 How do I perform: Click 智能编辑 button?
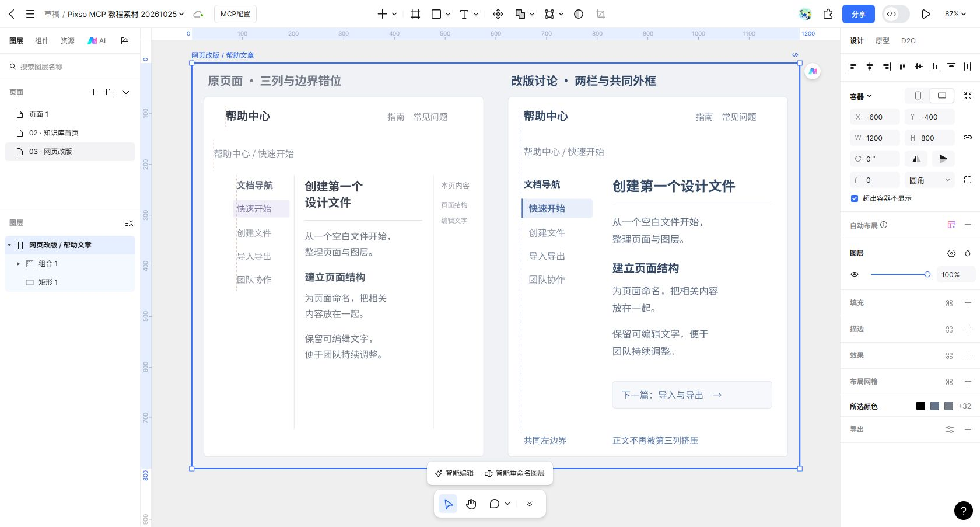point(454,473)
